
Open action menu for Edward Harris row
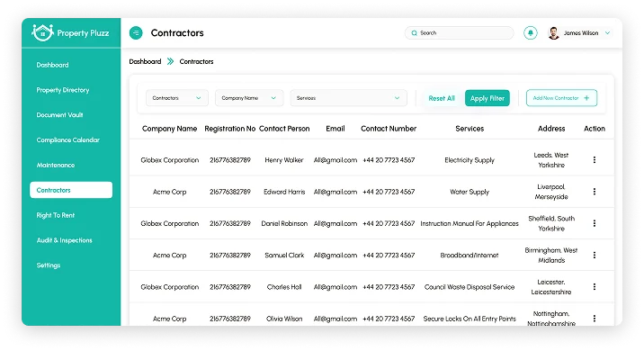click(595, 192)
